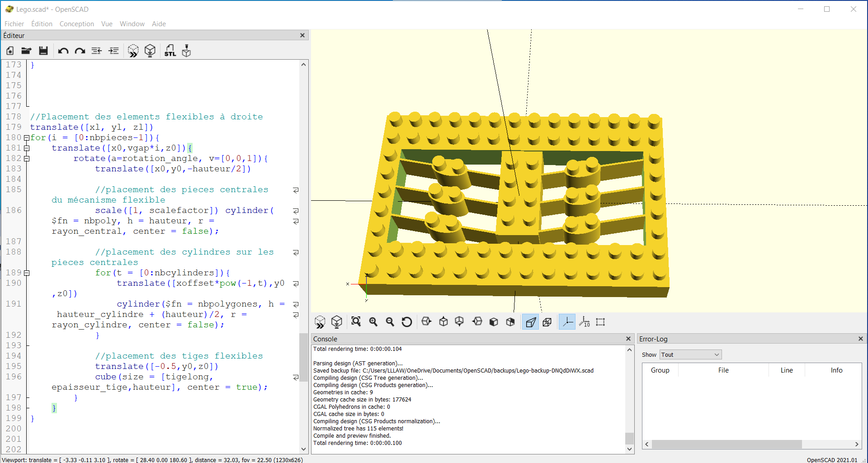The width and height of the screenshot is (868, 463).
Task: Click the Error-Log horizontal scrollbar thumb
Action: point(726,444)
